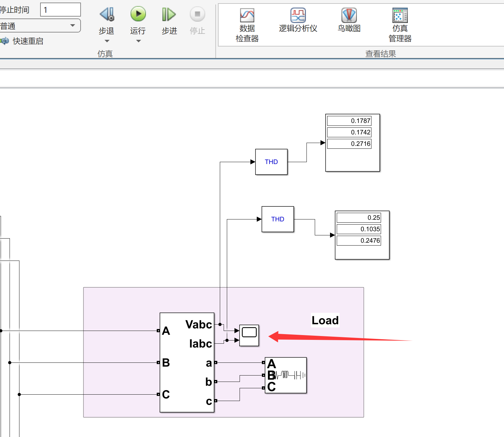This screenshot has height=437, width=504.
Task: Expand the Run button dropdown arrow
Action: (x=138, y=41)
